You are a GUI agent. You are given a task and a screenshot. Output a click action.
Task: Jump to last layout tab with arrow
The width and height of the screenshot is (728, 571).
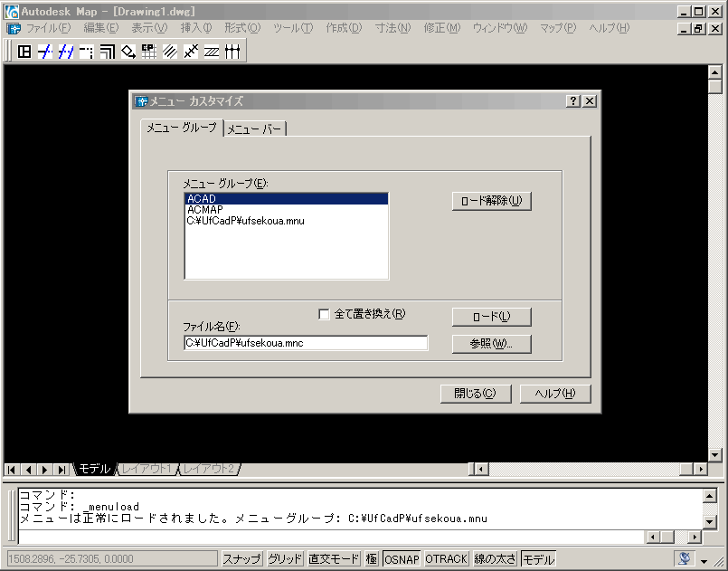[x=61, y=470]
